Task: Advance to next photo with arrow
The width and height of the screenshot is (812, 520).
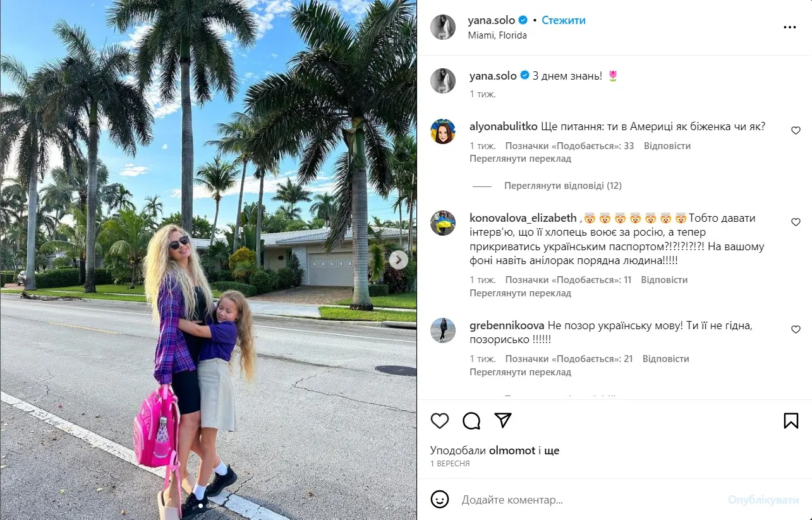Action: 398,260
